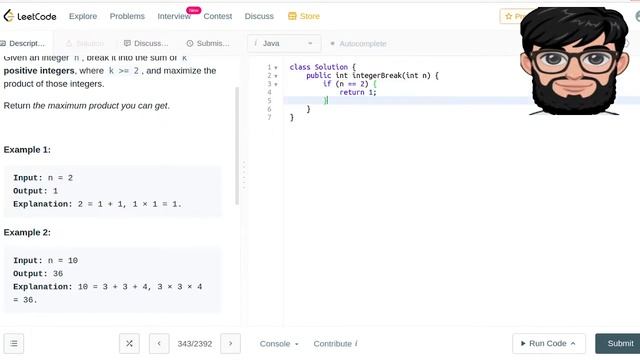
Task: Click the problem description scrollbar
Action: tap(237, 145)
